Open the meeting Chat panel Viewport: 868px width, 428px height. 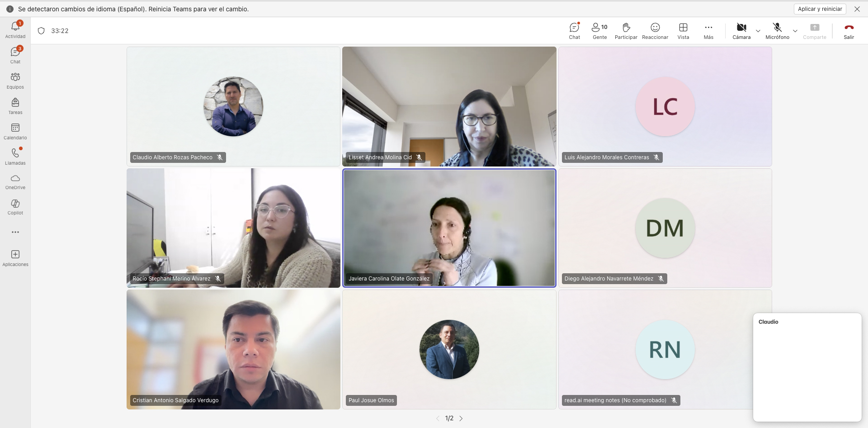tap(574, 31)
